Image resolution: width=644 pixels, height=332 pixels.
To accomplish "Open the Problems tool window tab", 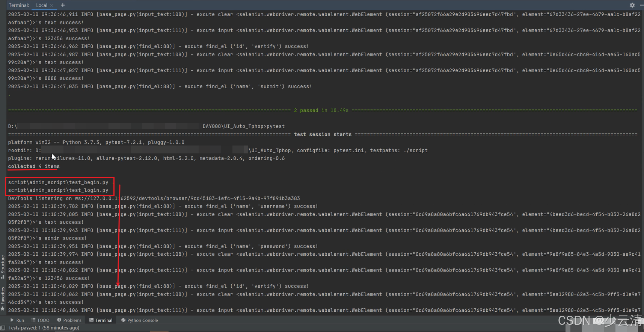I will [69, 320].
